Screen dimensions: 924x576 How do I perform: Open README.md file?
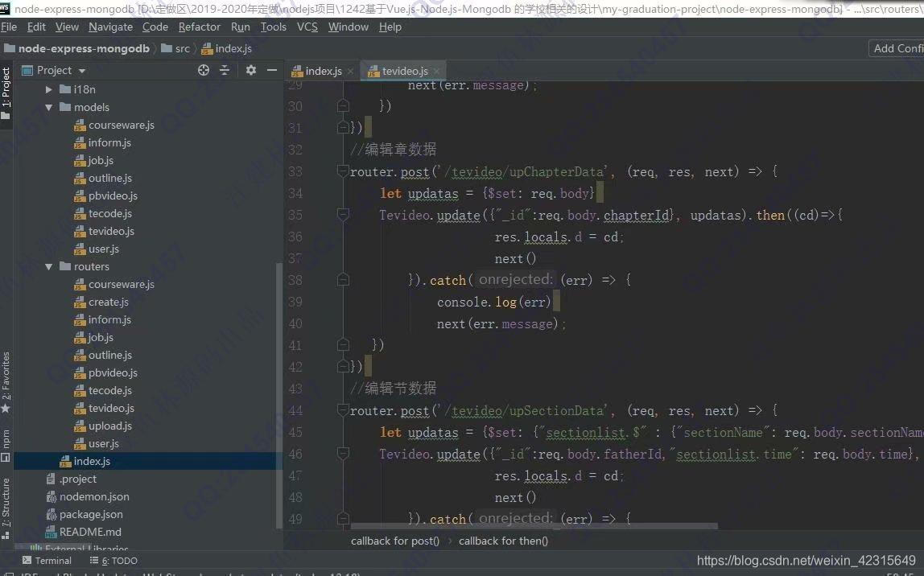[84, 532]
